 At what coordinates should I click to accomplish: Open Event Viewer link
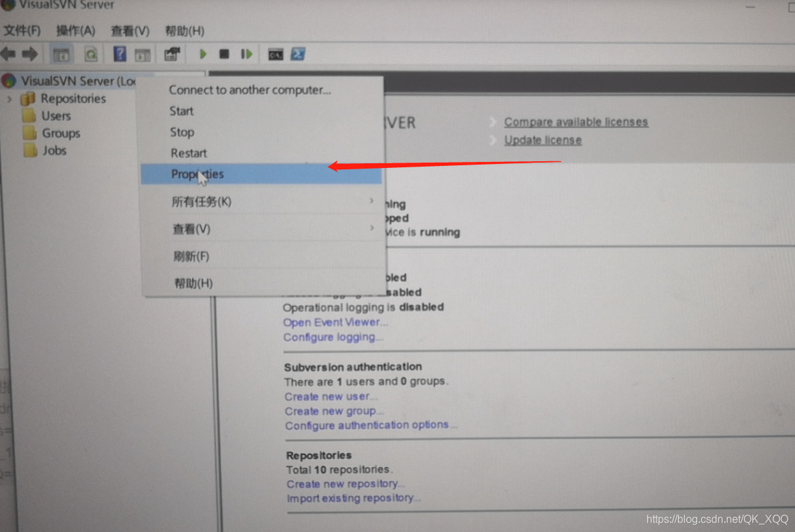(335, 322)
